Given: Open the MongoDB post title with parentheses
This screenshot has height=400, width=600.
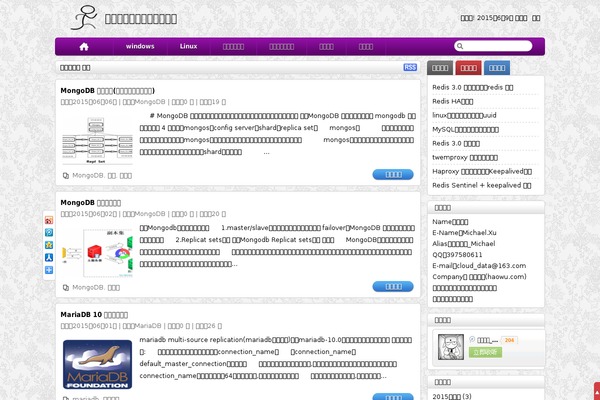Looking at the screenshot, I should click(x=108, y=91).
